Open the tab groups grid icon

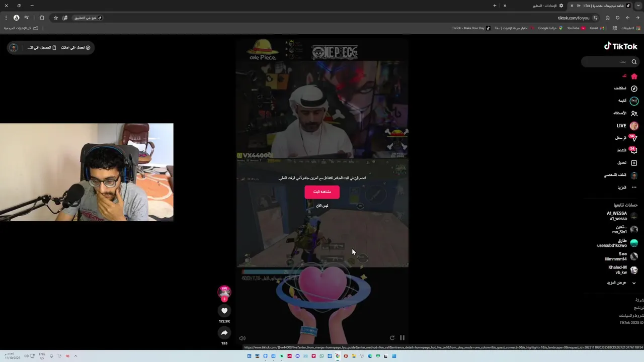coord(615,28)
